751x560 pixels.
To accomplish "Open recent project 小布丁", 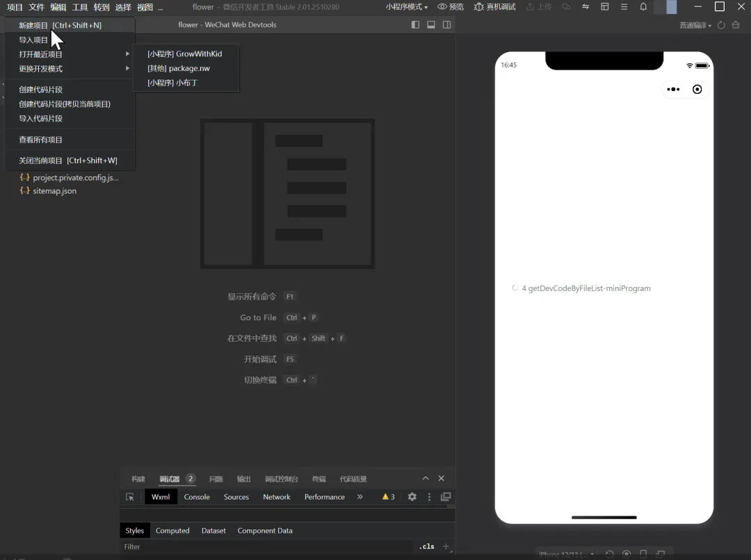I will click(x=186, y=82).
